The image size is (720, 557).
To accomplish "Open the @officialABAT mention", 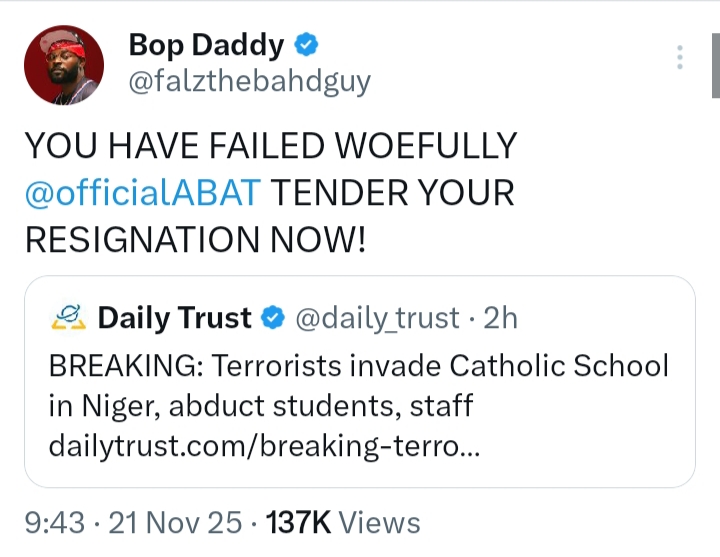I will (144, 192).
